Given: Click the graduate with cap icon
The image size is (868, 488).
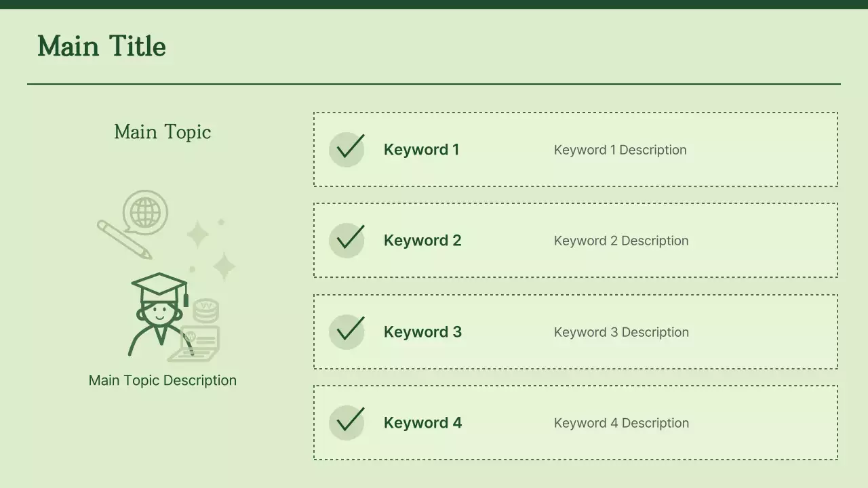Looking at the screenshot, I should [x=159, y=312].
